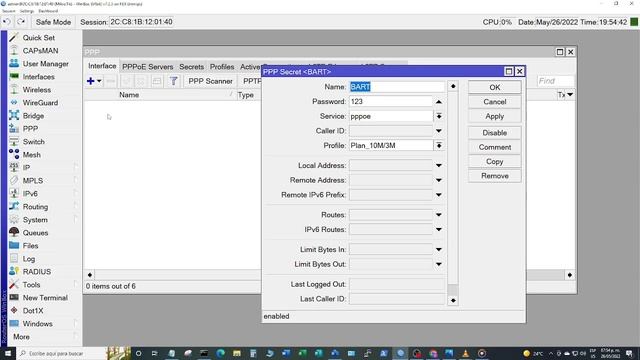The width and height of the screenshot is (640, 360).
Task: Click OK in PPP Secret dialog
Action: (x=495, y=87)
